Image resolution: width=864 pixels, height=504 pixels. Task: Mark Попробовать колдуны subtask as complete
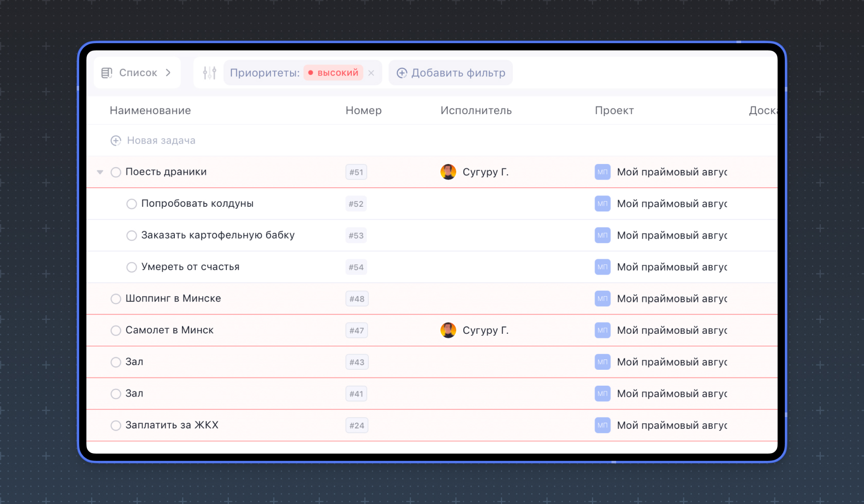tap(132, 204)
